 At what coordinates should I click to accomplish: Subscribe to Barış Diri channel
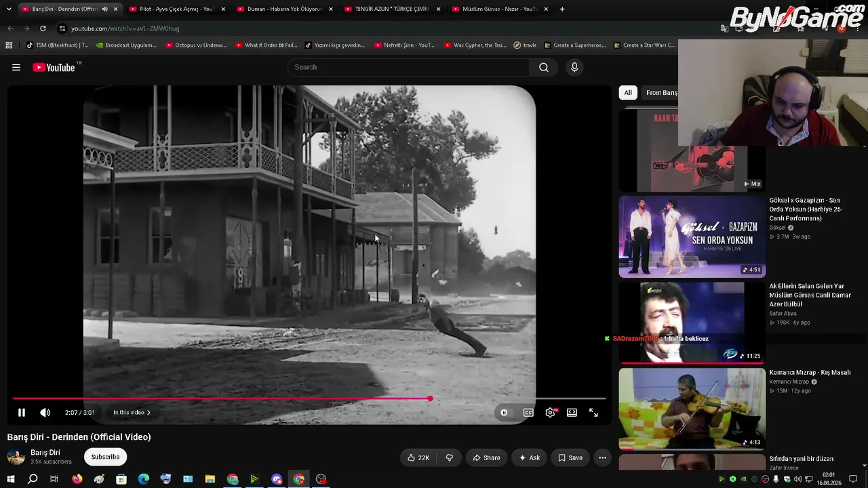tap(105, 457)
